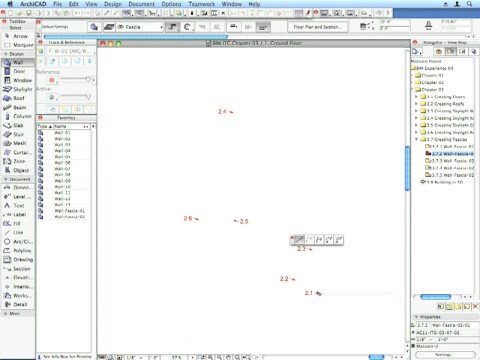The height and width of the screenshot is (360, 480).
Task: Choose the Object tool
Action: [17, 170]
